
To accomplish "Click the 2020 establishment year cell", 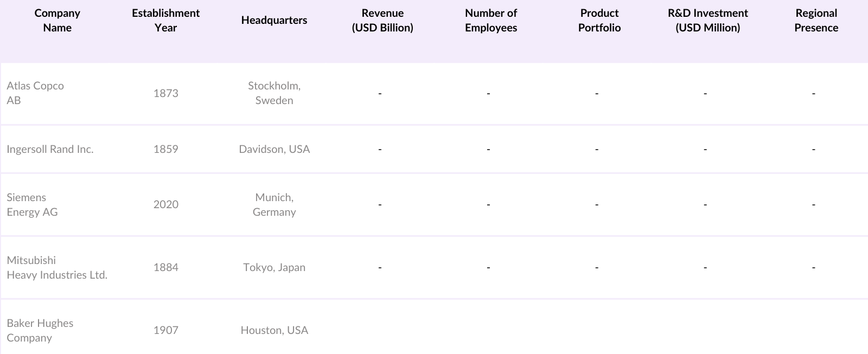I will pyautogui.click(x=165, y=204).
